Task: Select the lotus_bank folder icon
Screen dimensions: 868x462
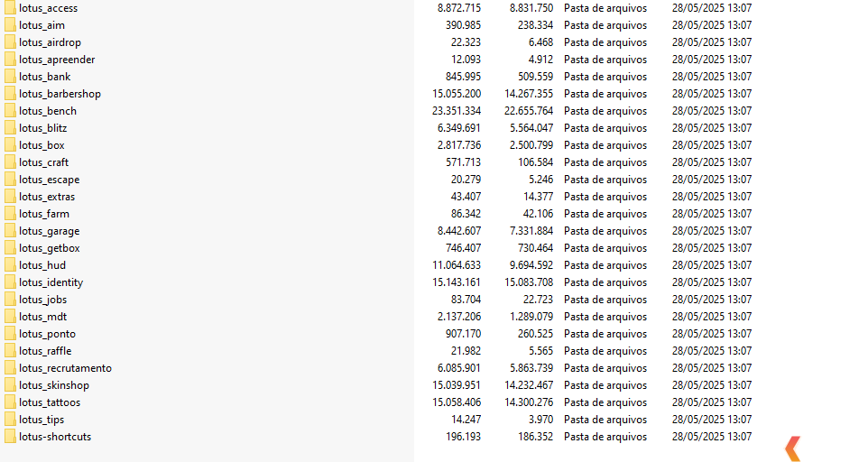Action: 10,77
